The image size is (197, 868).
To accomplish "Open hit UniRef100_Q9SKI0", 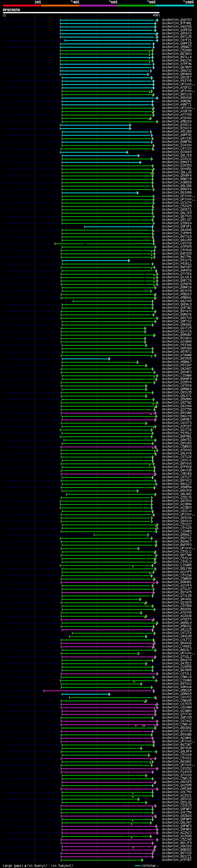I will pos(177,33).
